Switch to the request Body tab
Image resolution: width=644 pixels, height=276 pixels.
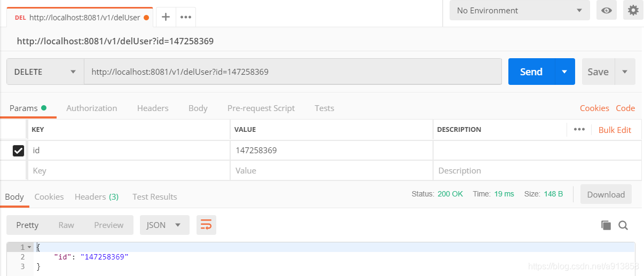[x=198, y=108]
